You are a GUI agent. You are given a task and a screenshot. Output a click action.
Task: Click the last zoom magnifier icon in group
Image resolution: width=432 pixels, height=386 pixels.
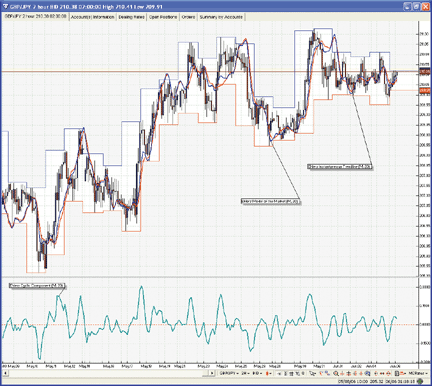[367, 373]
